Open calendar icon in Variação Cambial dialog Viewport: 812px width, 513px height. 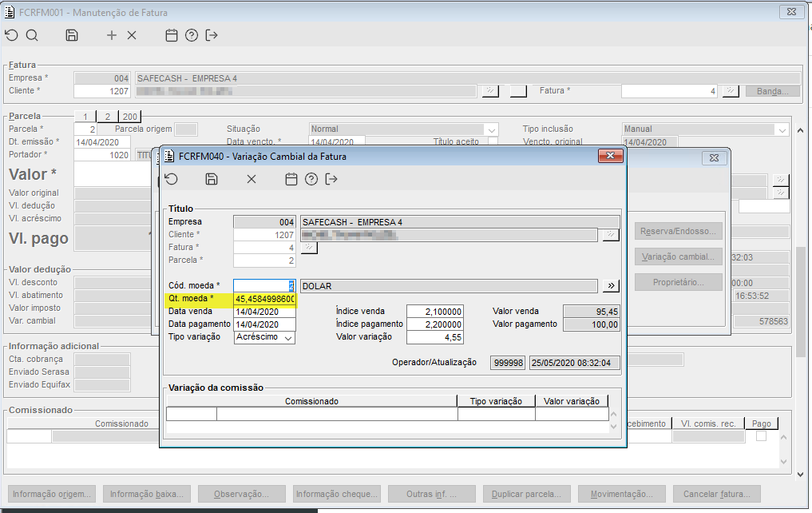click(x=291, y=179)
